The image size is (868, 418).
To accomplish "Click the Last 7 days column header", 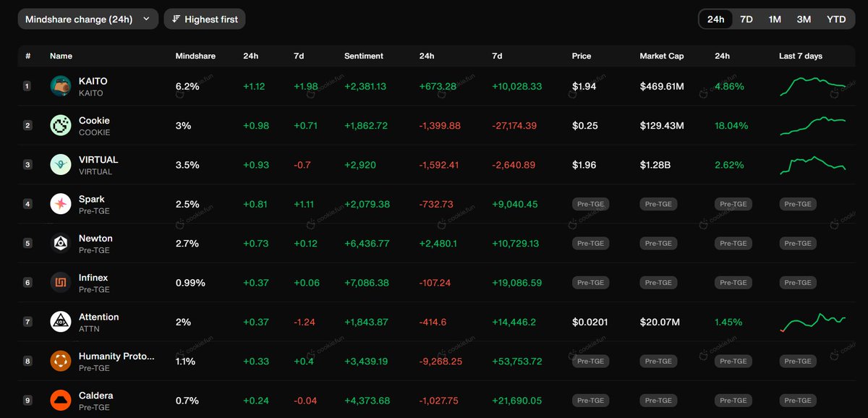I will [x=801, y=56].
